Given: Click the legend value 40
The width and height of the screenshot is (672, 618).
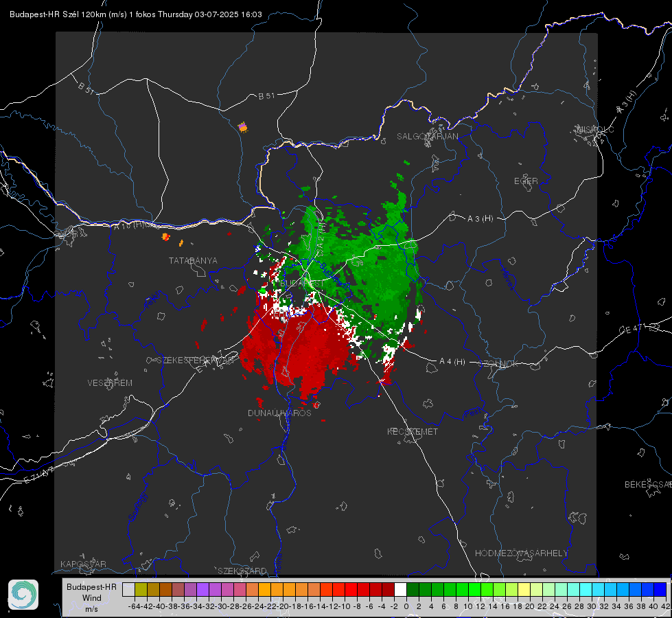Looking at the screenshot, I should point(653,606).
